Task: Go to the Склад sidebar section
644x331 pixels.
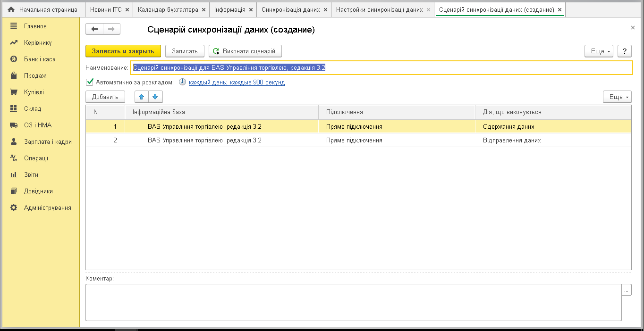Action: click(33, 108)
